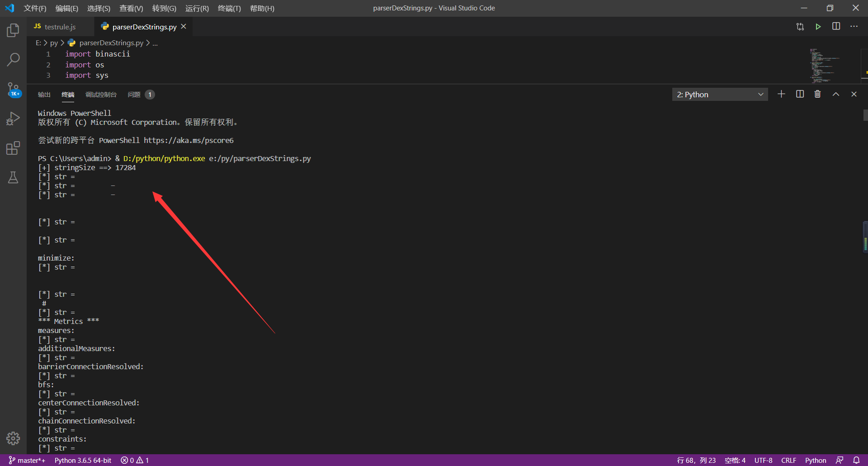Switch to the 问题 panel tab
Screen dimensions: 868x466
tap(141, 95)
